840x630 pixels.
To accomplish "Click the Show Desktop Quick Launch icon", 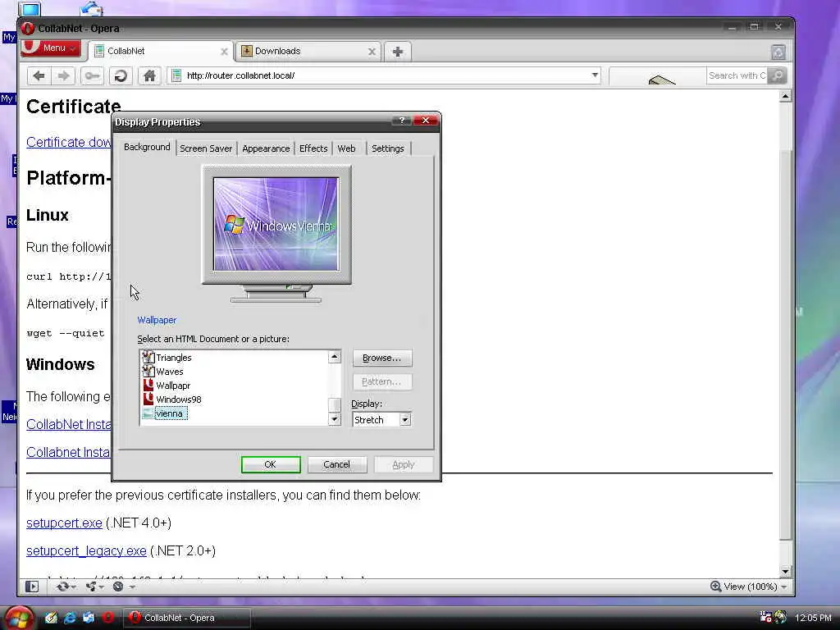I will click(89, 618).
